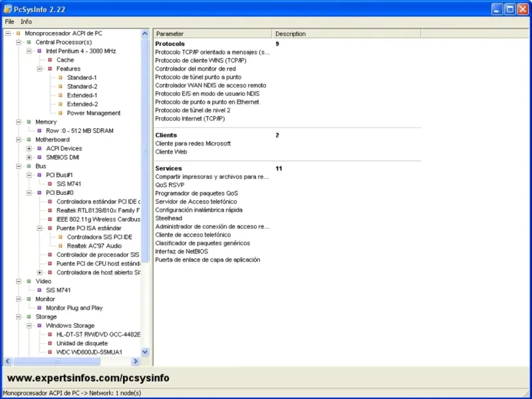
Task: Click the red icon beside Realtek RTL8139/810x
Action: pos(50,210)
